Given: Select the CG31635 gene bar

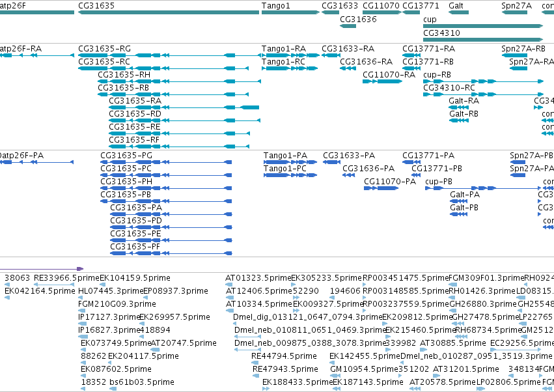Looking at the screenshot, I should [x=169, y=12].
